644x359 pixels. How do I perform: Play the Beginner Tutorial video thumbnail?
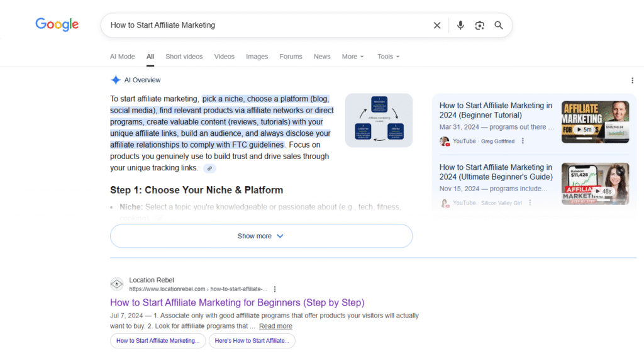tap(595, 122)
